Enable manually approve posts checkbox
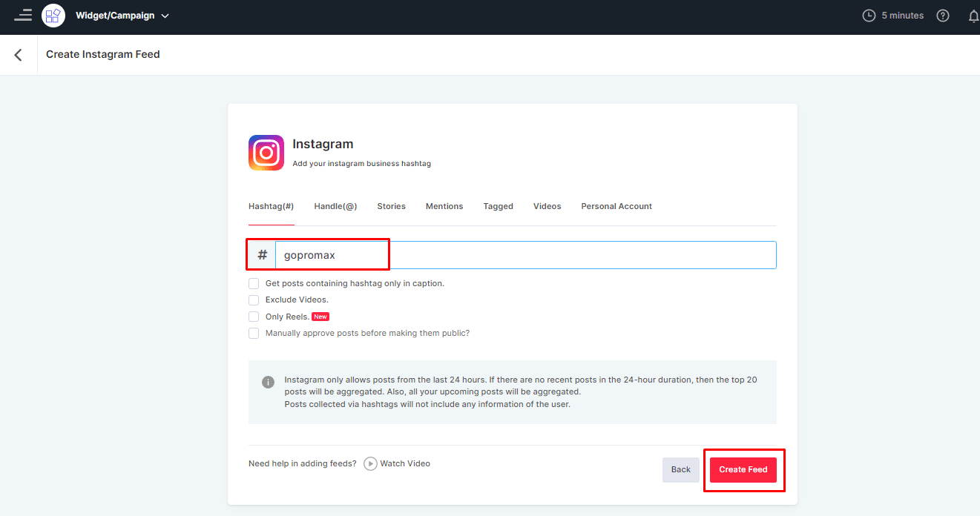Screen dimensions: 980x516 coord(254,334)
